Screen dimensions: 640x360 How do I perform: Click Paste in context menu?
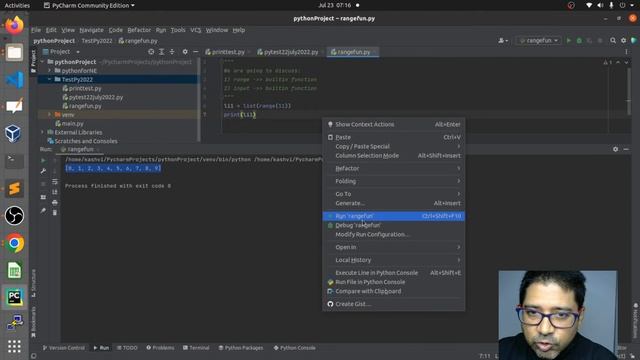pyautogui.click(x=394, y=137)
